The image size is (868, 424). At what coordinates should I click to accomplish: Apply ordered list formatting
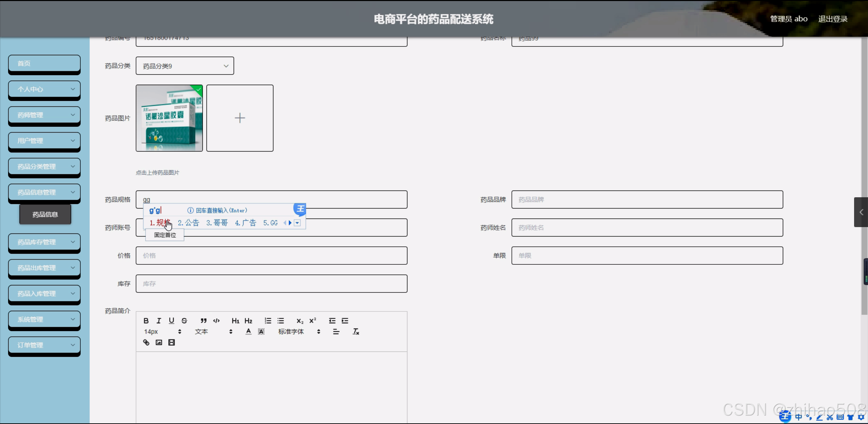coord(268,321)
